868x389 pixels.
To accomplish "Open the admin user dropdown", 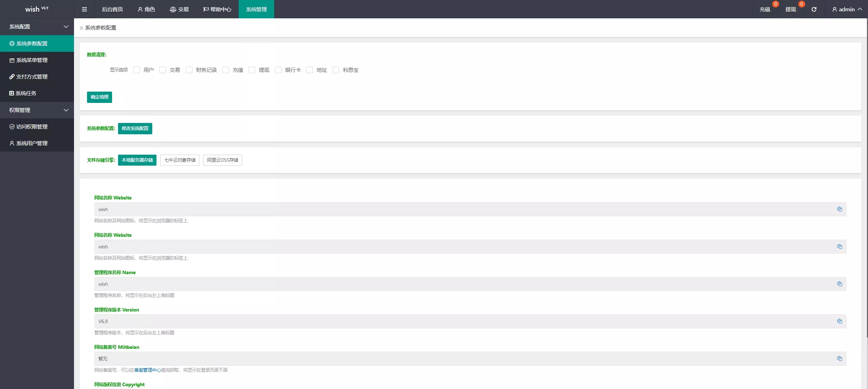I will [847, 10].
